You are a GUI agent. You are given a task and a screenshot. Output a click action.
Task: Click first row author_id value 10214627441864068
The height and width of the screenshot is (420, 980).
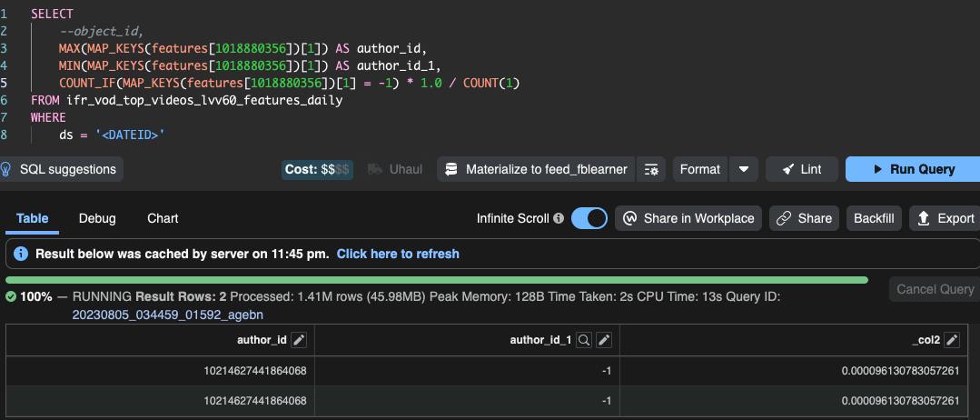point(255,371)
